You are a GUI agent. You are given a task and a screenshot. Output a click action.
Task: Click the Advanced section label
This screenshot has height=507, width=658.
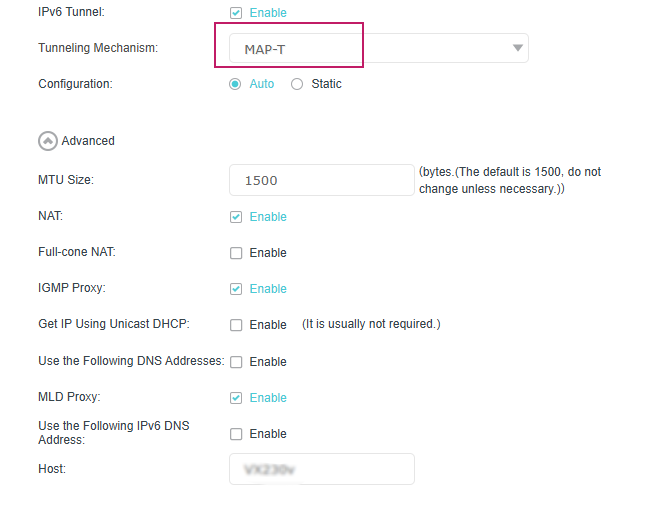pos(88,141)
